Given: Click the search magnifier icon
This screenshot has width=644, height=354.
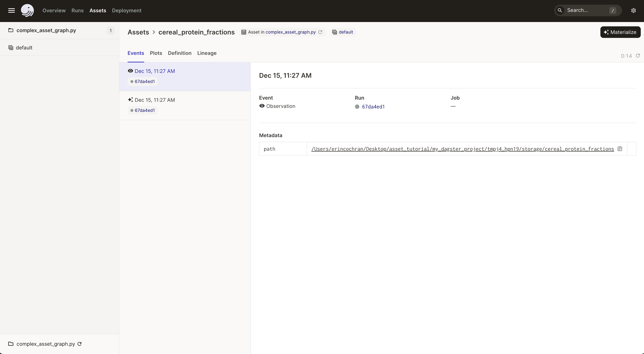Looking at the screenshot, I should [x=560, y=10].
